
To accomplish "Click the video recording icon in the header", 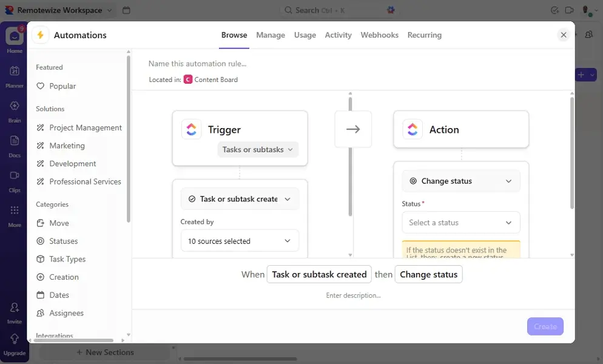I will pos(568,10).
